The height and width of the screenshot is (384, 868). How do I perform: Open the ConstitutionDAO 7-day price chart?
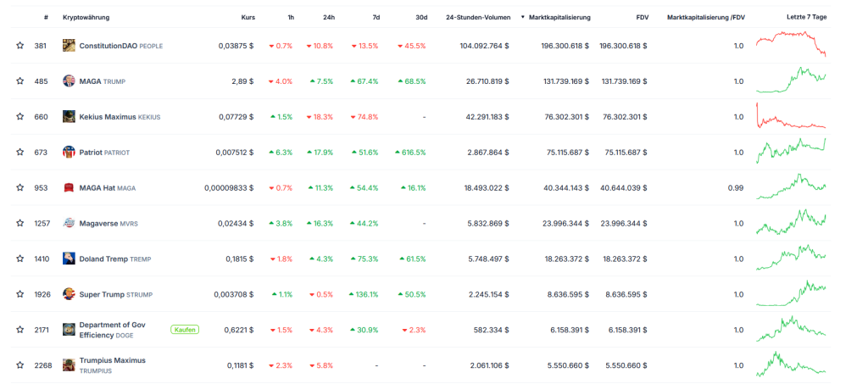791,44
